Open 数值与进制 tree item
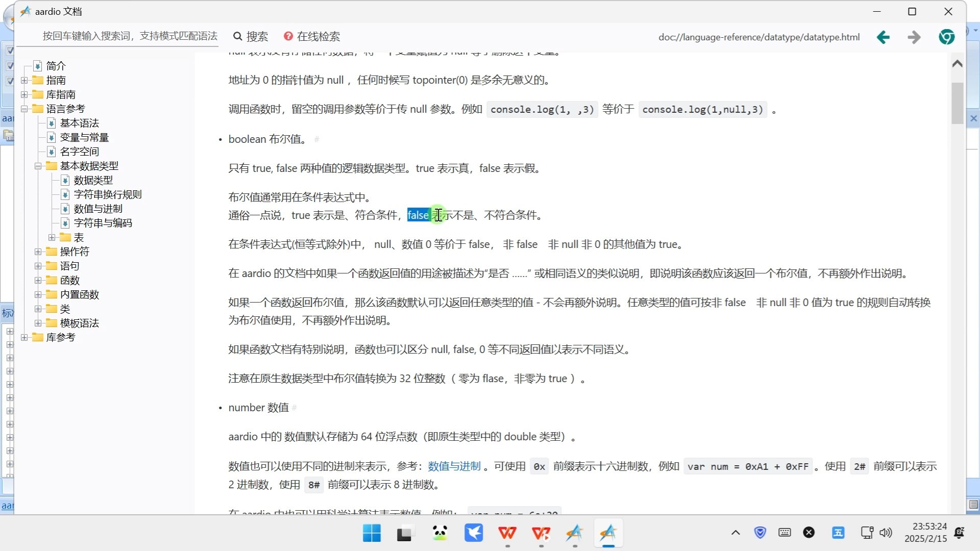 98,209
